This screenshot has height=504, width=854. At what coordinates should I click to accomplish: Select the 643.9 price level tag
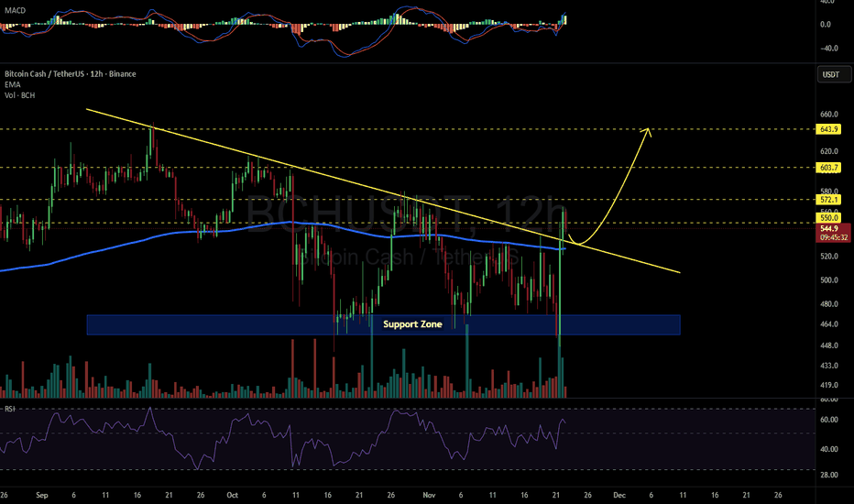tap(828, 129)
